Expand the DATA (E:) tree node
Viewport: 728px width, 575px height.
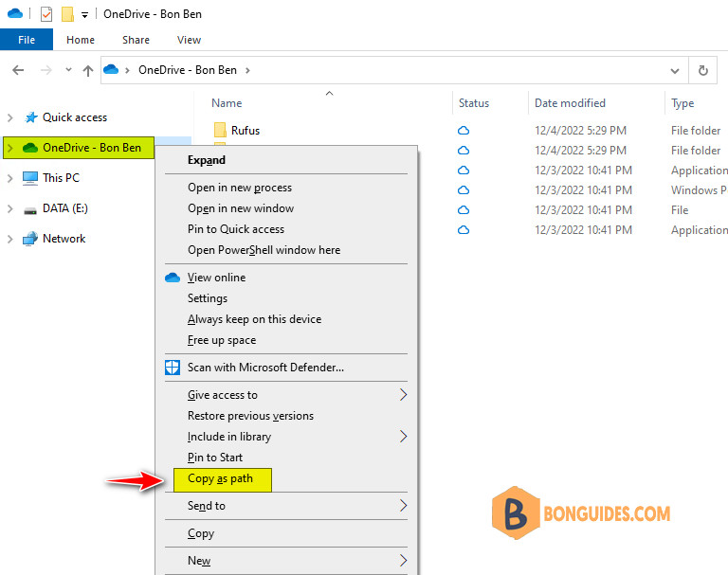(x=9, y=208)
